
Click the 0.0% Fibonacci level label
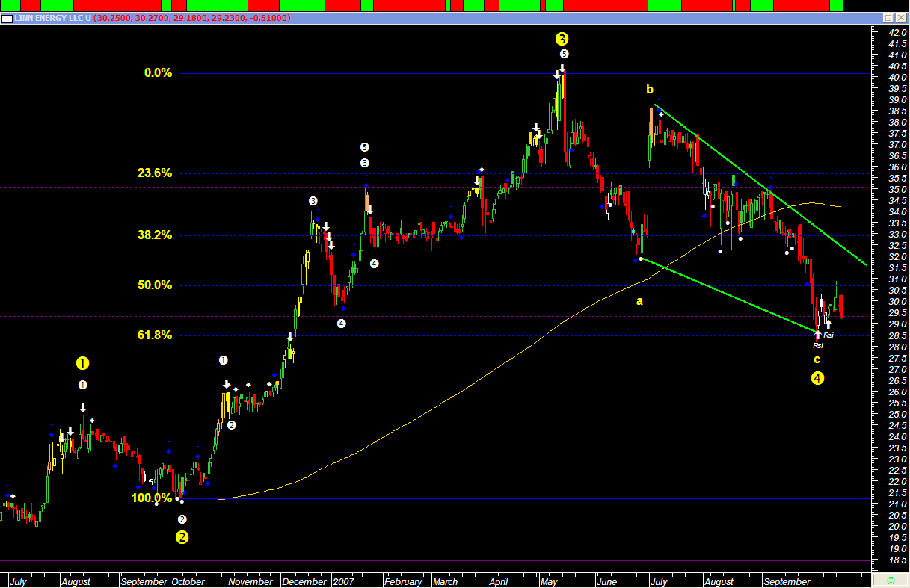[159, 73]
